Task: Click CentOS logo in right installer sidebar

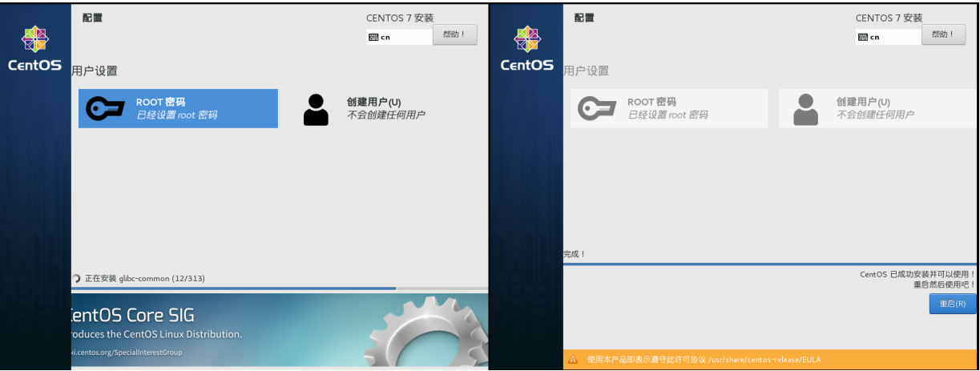Action: pos(526,49)
